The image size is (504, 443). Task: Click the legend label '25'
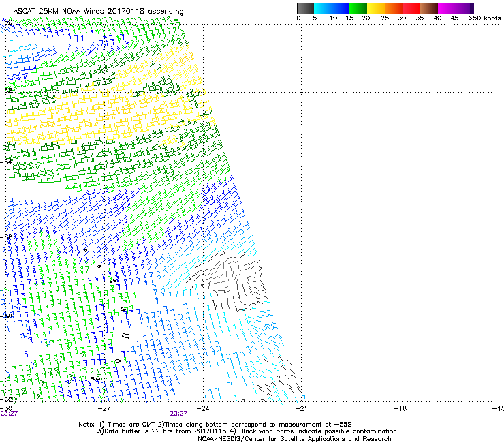385,18
